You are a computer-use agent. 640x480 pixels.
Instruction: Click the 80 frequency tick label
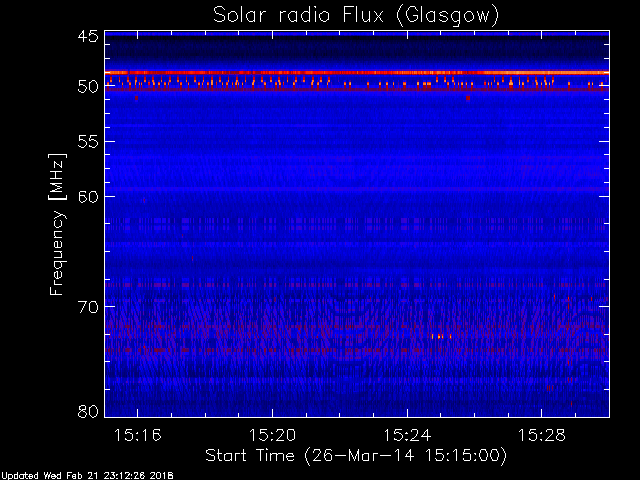pyautogui.click(x=88, y=411)
